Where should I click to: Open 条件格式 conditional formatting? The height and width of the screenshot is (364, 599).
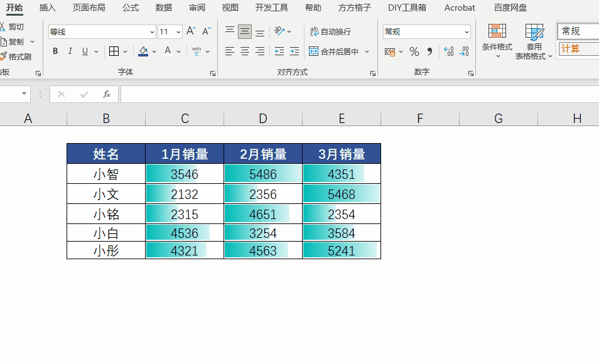tap(497, 41)
